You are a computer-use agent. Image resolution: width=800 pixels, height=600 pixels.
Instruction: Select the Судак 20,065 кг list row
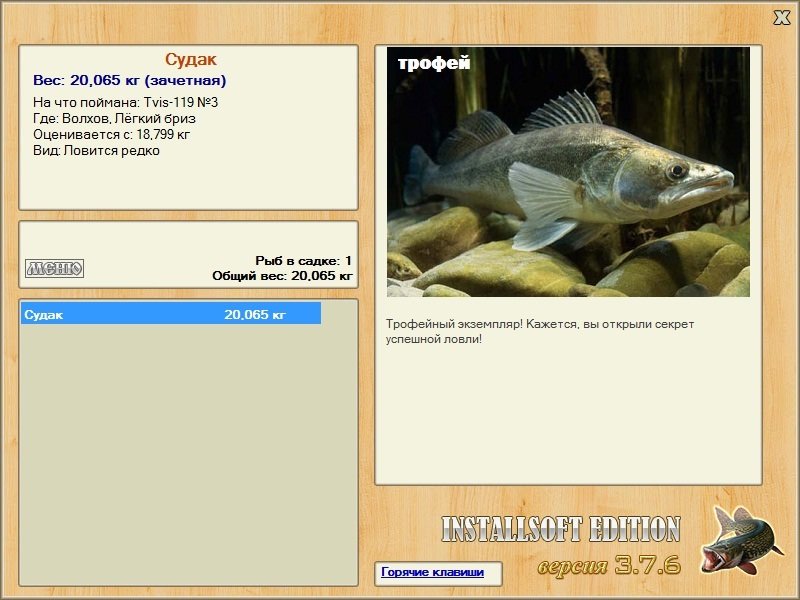[x=171, y=313]
